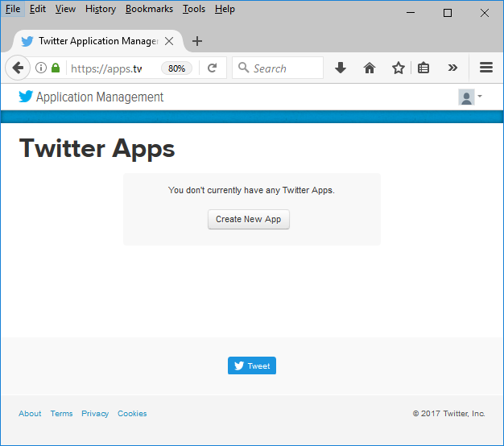
Task: Click 'You don't currently have any Twitter Apps.' text
Action: point(251,190)
